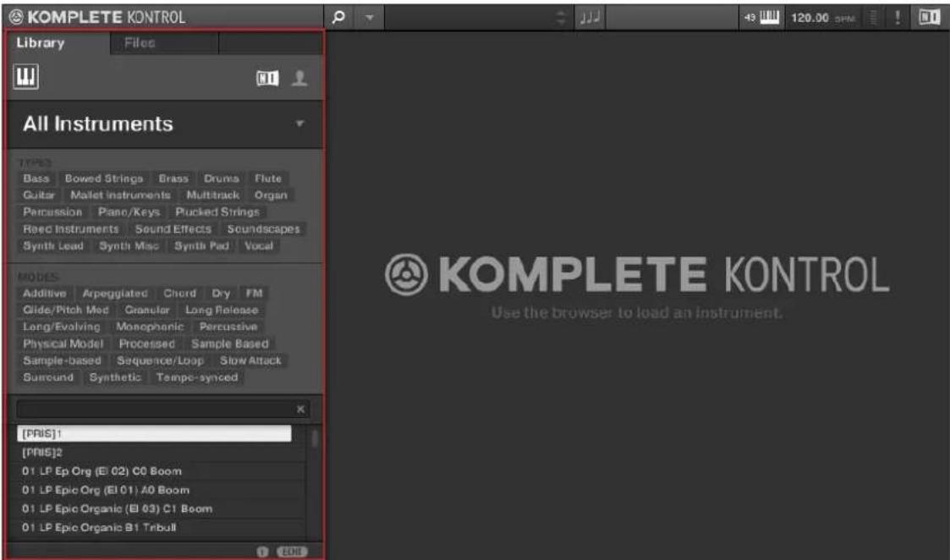The image size is (950, 560).
Task: Open the header menu dropdown arrow
Action: coord(370,17)
